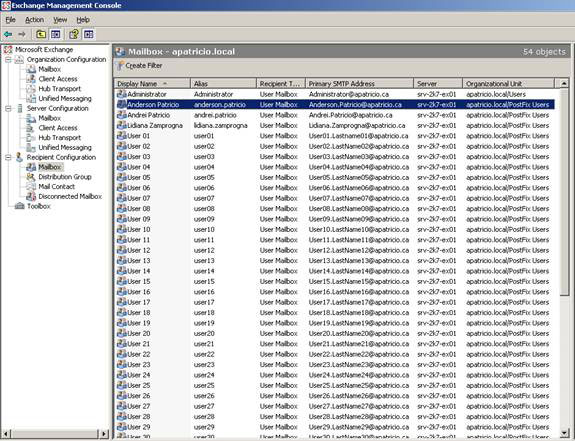This screenshot has height=441, width=575.
Task: Sort by the Recipient Type column header
Action: click(281, 84)
